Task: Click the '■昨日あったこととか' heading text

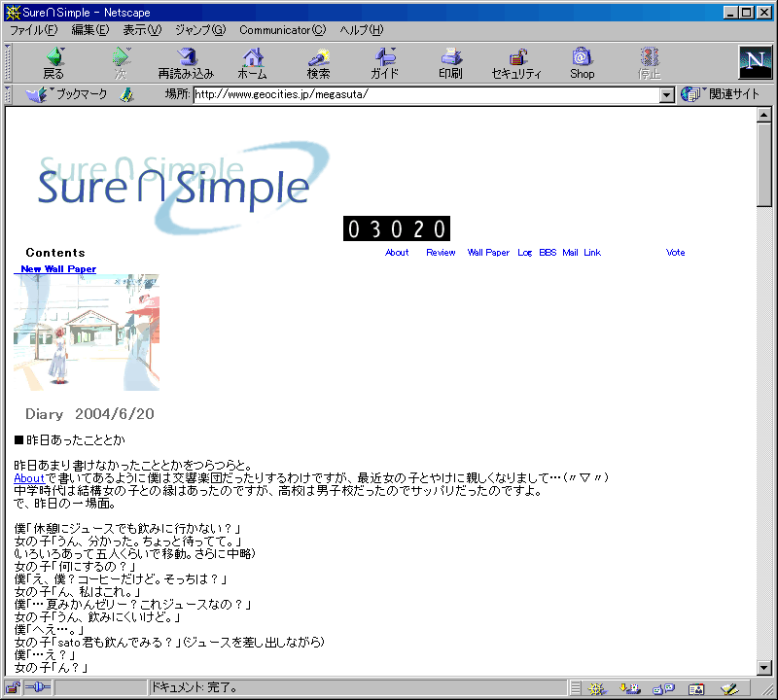Action: point(69,440)
